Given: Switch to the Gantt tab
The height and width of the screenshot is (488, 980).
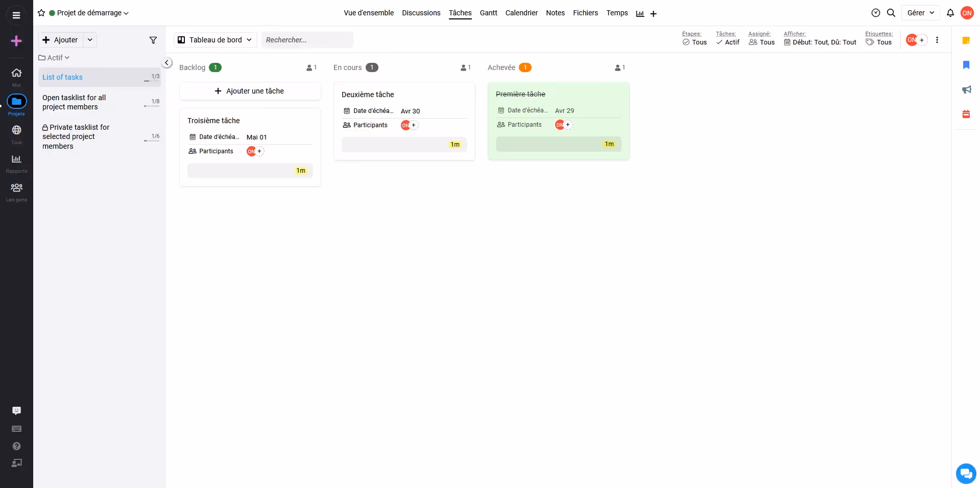Looking at the screenshot, I should pyautogui.click(x=488, y=13).
